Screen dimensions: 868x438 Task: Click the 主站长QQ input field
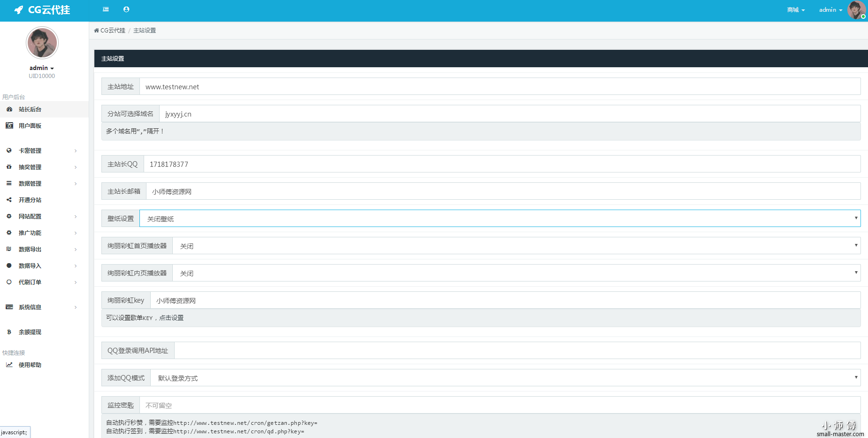502,164
